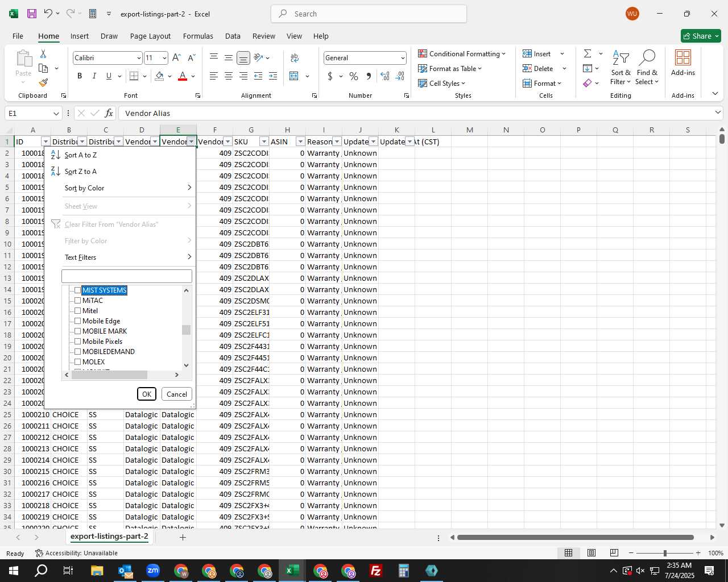Check the MOLEX filter checkbox
Screen dimensions: 728x582
point(78,362)
